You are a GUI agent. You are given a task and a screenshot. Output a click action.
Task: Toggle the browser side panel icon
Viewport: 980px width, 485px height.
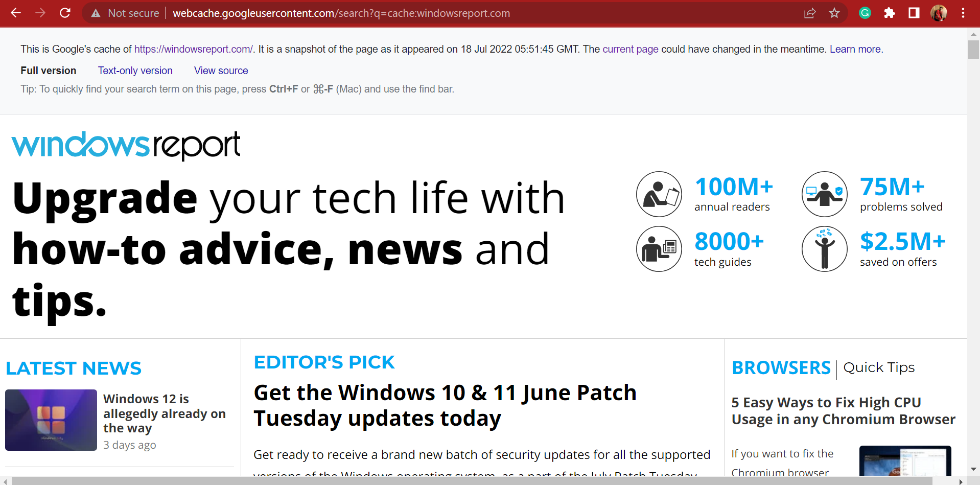[x=914, y=13]
